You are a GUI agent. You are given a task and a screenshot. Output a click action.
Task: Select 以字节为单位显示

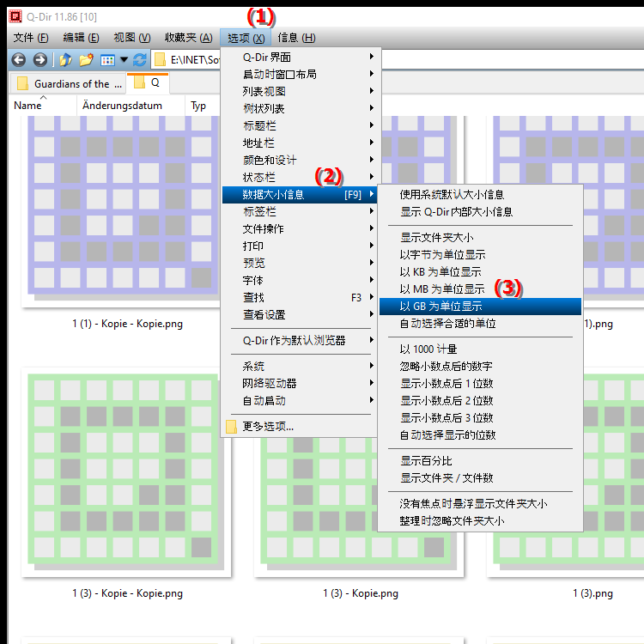[x=480, y=255]
